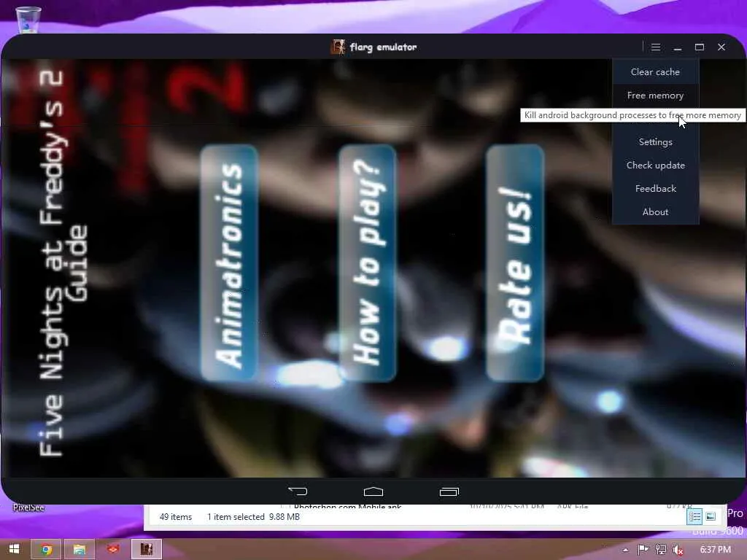Switch Explorer to large icons view
Viewport: 747px width, 560px height.
click(x=711, y=516)
